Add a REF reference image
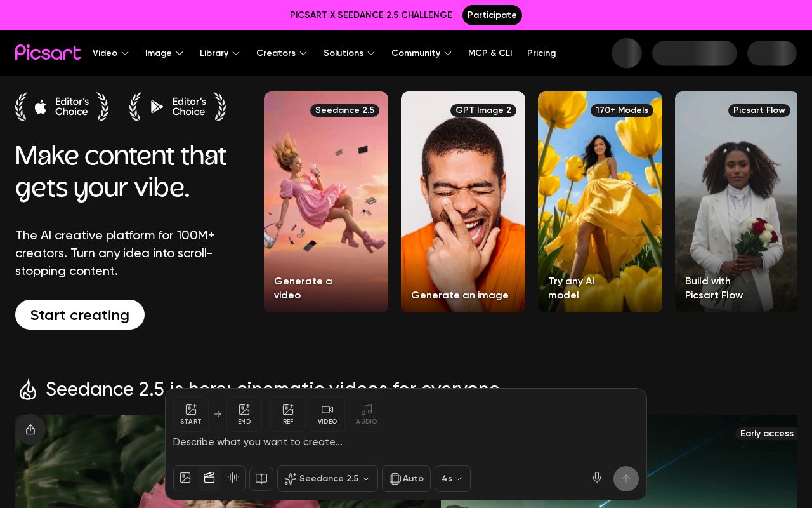Viewport: 812px width, 508px height. click(288, 414)
